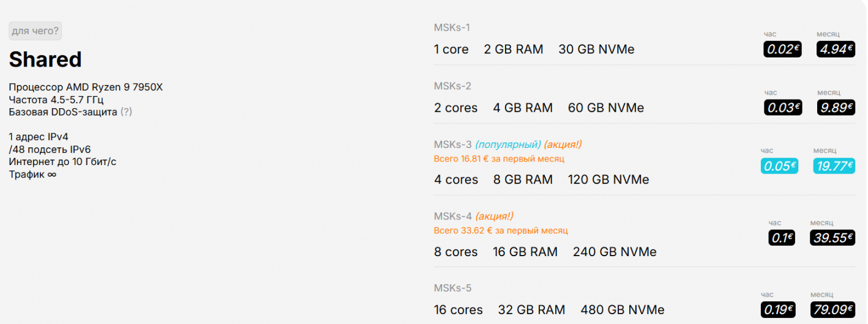Click the MSKs-5 monthly price 79.09€ badge
Viewport: 868px width, 324px height.
click(832, 310)
